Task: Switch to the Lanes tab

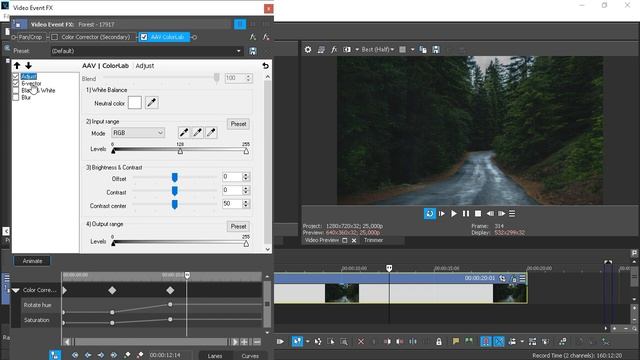Action: [215, 356]
